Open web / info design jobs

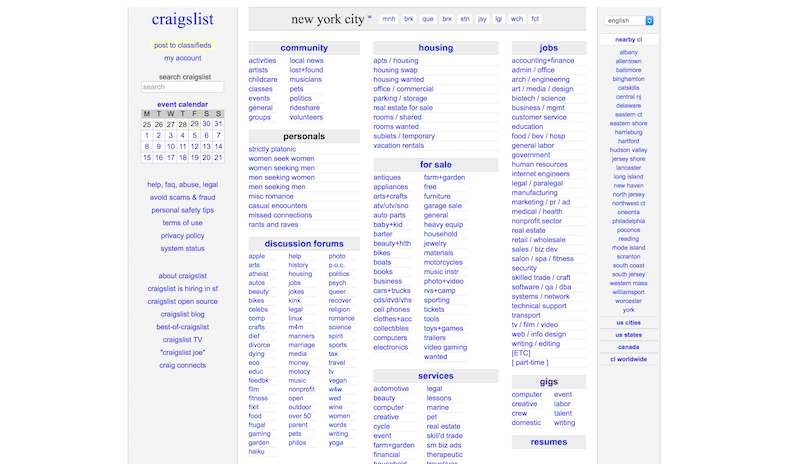tap(539, 334)
